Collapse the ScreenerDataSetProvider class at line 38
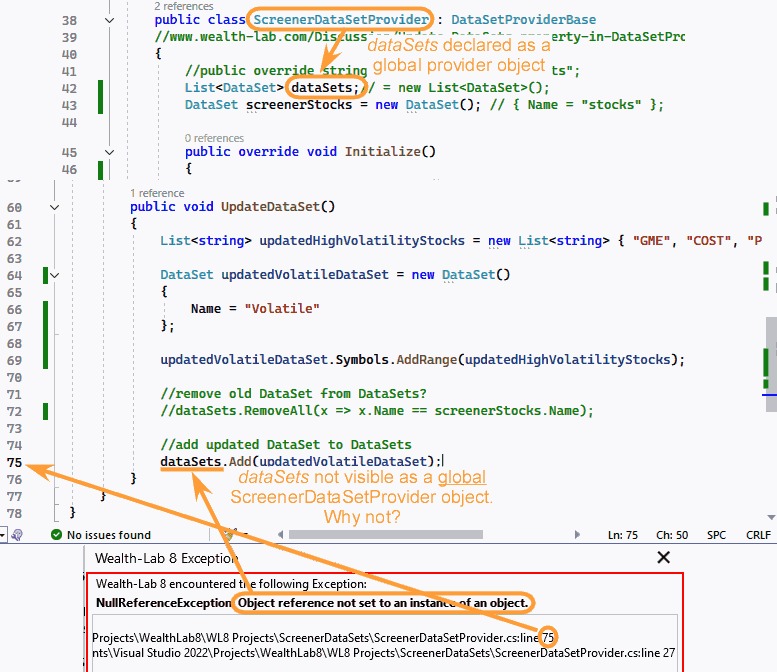The width and height of the screenshot is (777, 672). [109, 20]
